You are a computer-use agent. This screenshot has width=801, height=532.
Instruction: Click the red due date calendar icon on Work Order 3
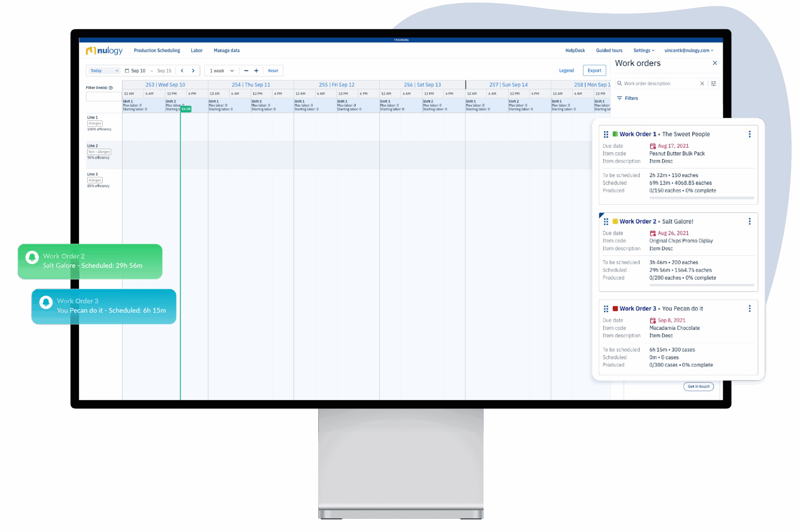coord(653,320)
